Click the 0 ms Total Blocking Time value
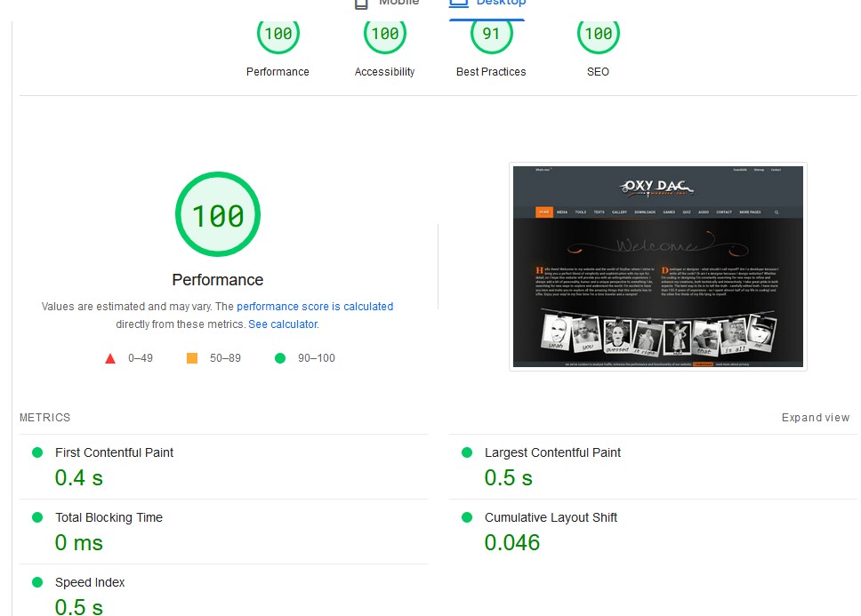The image size is (861, 616). [79, 542]
